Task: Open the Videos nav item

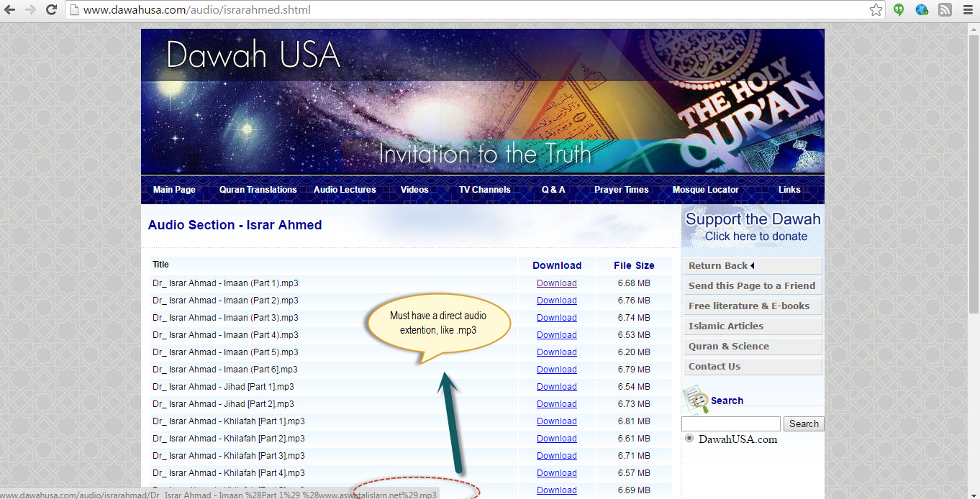Action: 414,190
